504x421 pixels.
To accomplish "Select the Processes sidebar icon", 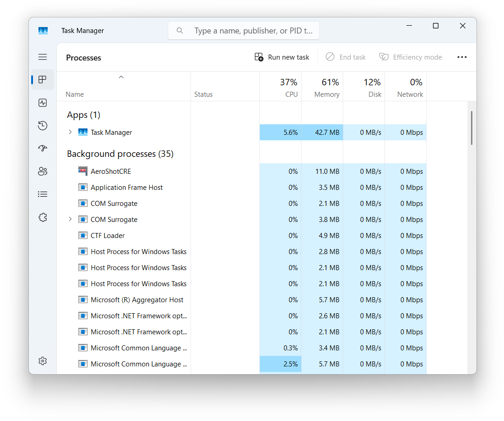I will click(43, 79).
